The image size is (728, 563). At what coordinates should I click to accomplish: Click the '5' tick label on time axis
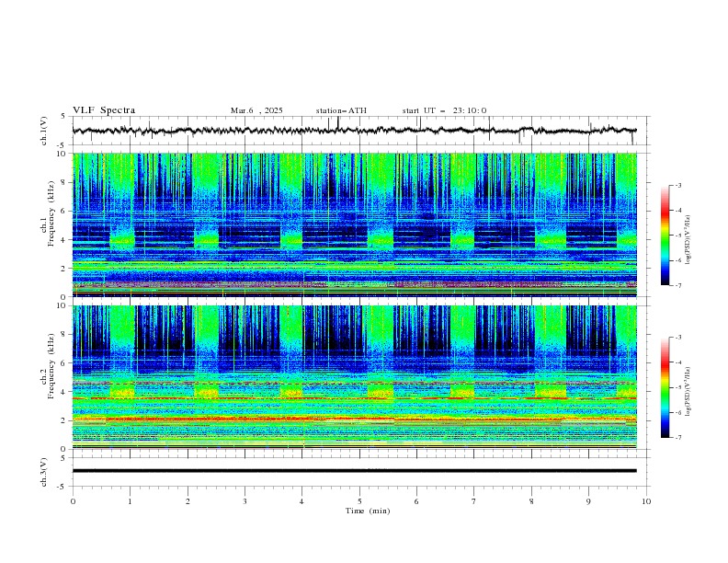359,501
